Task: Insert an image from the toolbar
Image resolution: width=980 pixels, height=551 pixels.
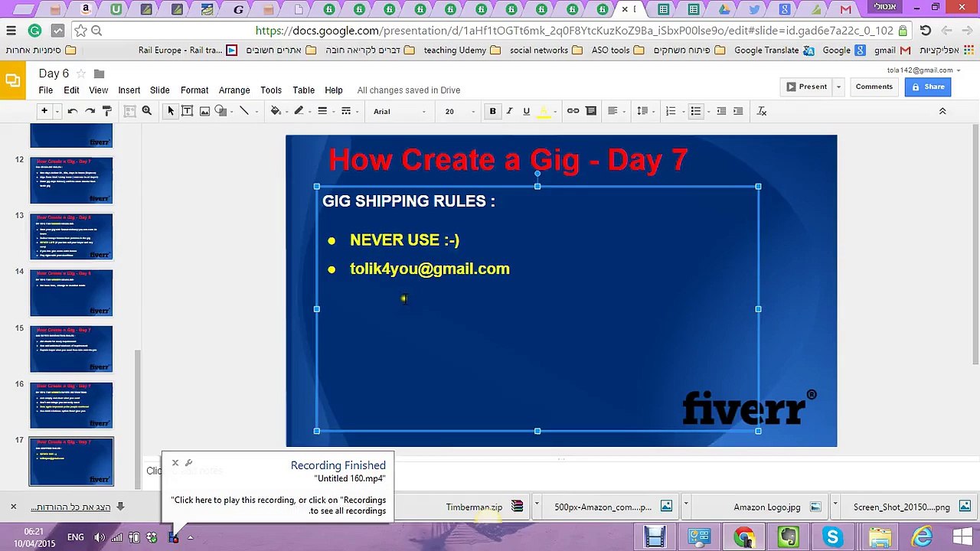Action: click(x=204, y=111)
